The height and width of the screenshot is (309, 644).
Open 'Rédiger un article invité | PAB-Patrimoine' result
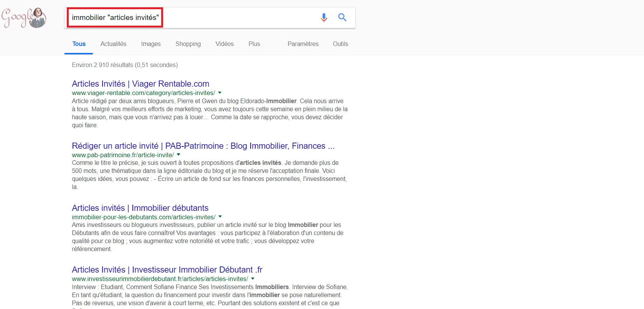[203, 146]
